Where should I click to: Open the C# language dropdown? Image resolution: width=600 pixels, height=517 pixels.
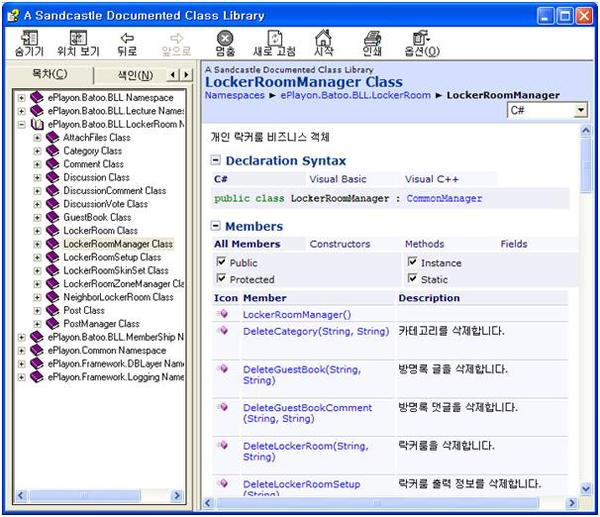(x=581, y=110)
